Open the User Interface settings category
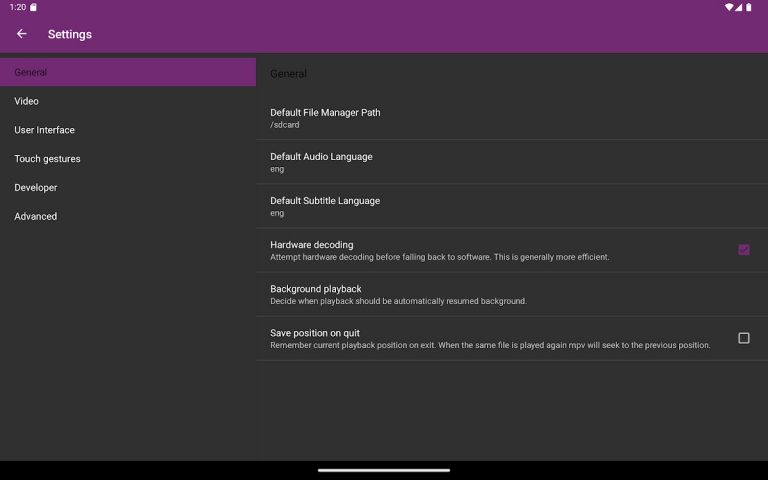The height and width of the screenshot is (480, 768). [x=128, y=130]
